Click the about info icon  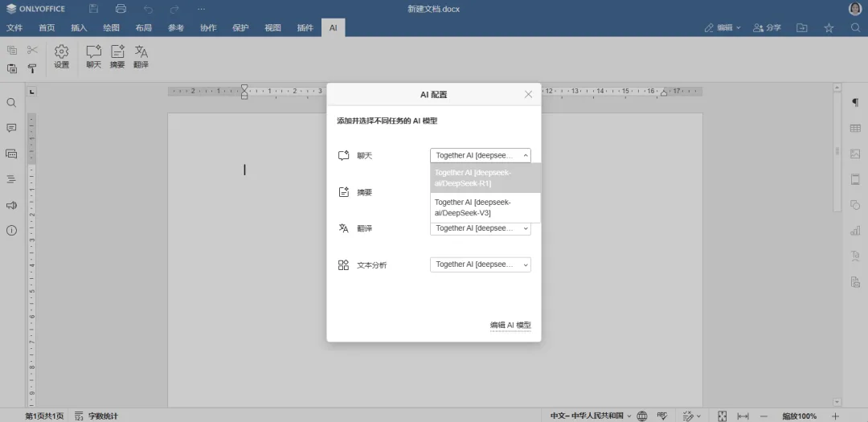[x=11, y=231]
